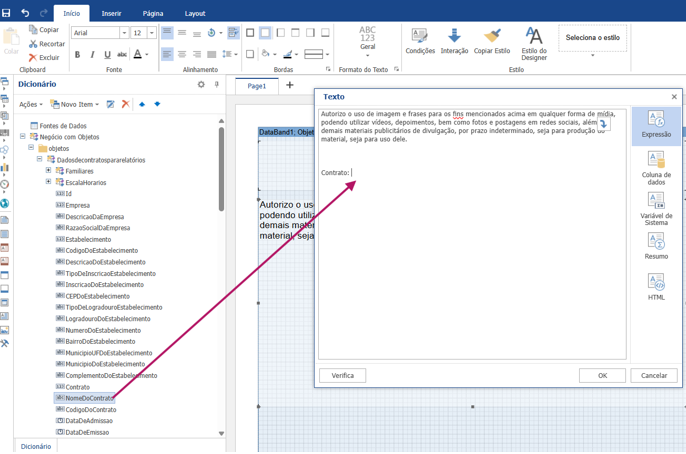This screenshot has height=454, width=686.
Task: Click Recortar in the Clipboard group
Action: [x=47, y=44]
